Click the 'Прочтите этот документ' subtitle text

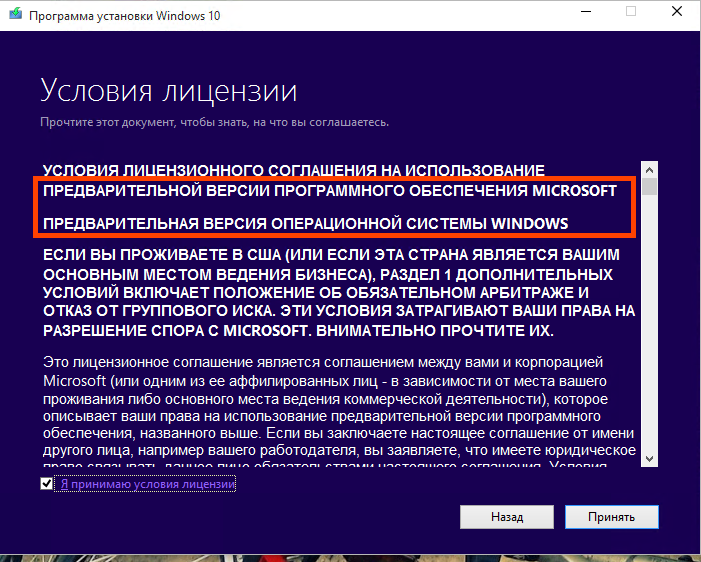[214, 122]
